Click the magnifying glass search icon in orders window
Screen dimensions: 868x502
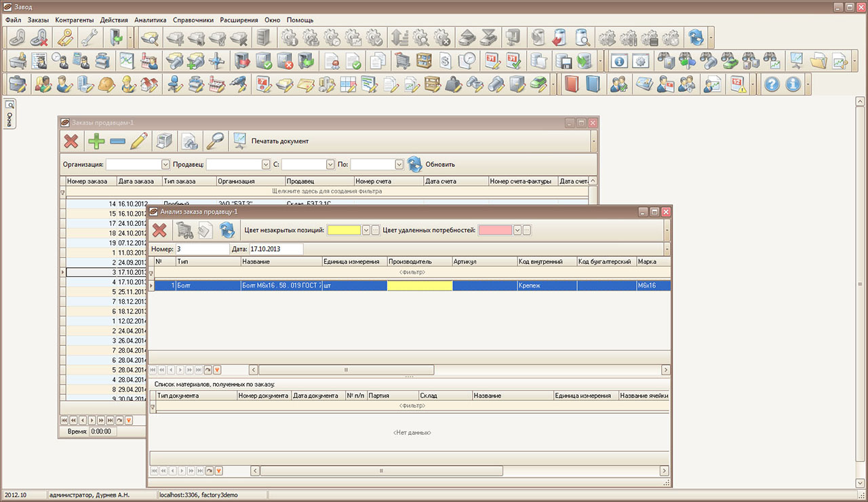(x=215, y=141)
